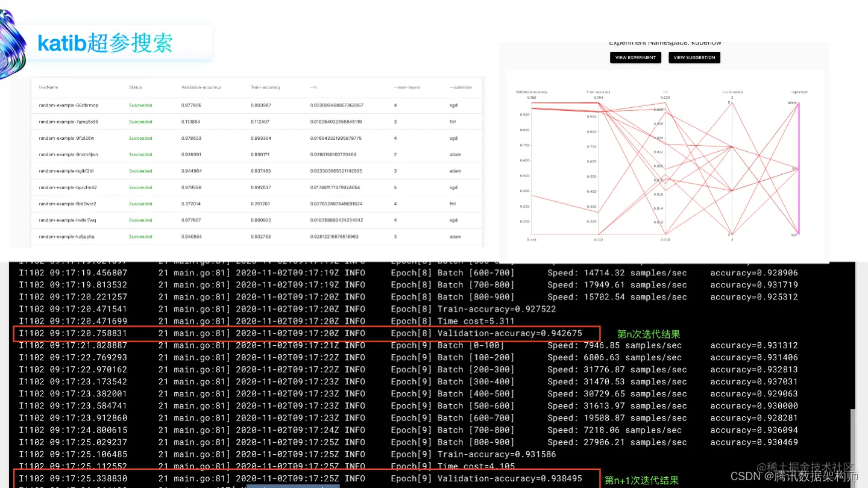Select the Status column header

(x=136, y=87)
